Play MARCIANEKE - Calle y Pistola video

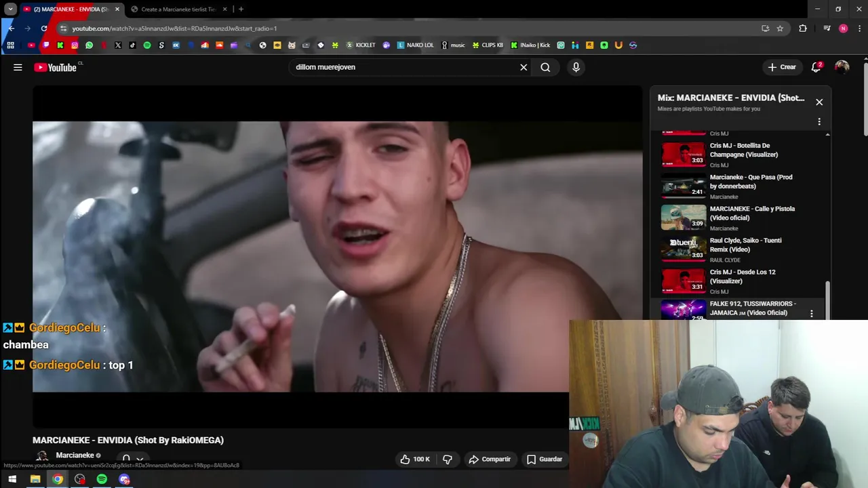(x=739, y=218)
